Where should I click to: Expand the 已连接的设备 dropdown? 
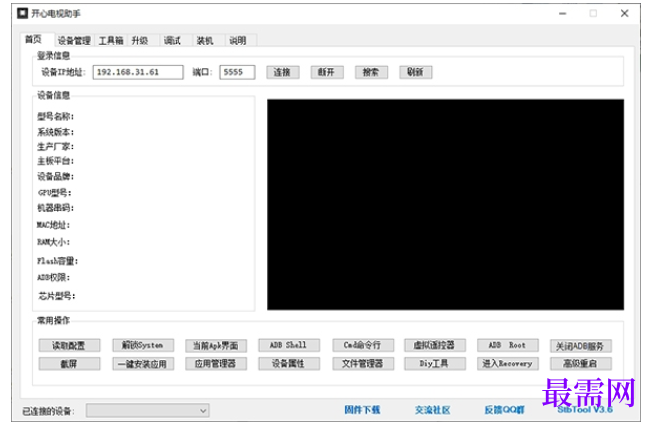[x=148, y=411]
